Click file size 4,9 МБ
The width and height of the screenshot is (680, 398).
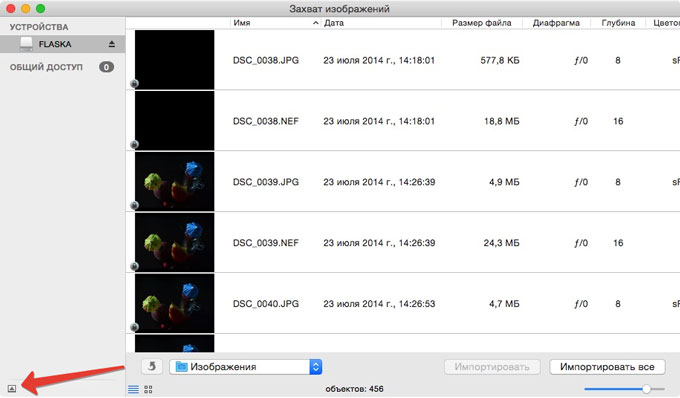click(504, 182)
